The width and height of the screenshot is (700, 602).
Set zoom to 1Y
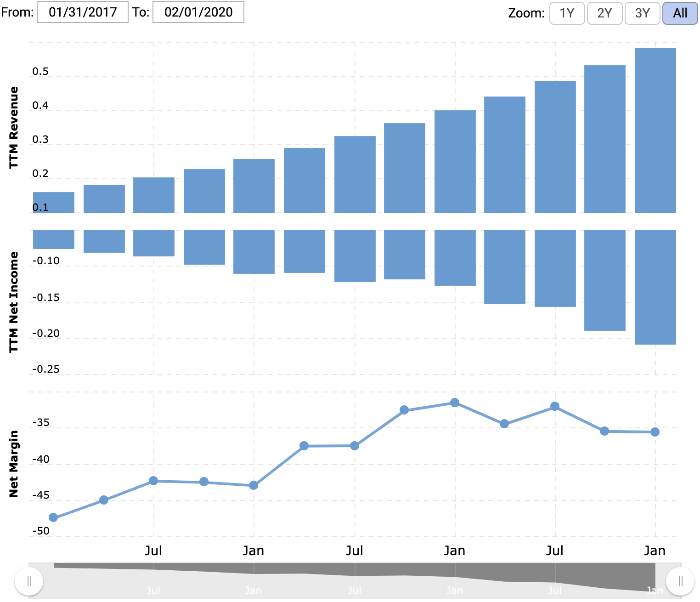click(567, 13)
